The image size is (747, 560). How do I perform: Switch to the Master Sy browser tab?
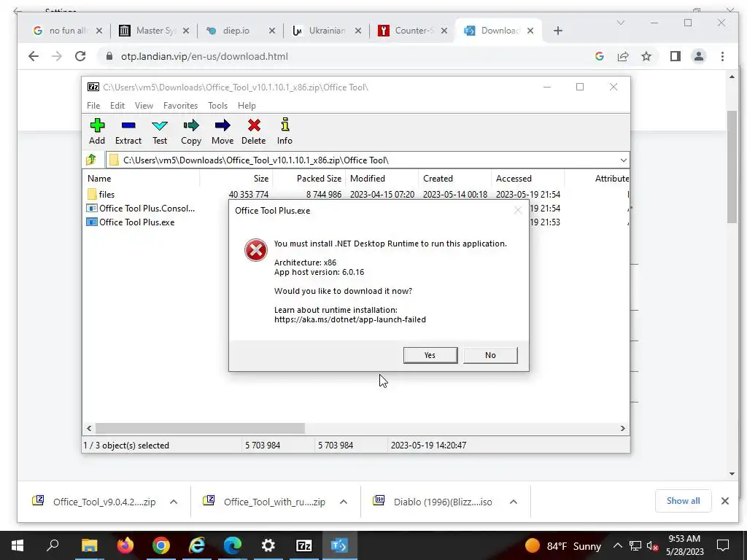click(x=152, y=31)
